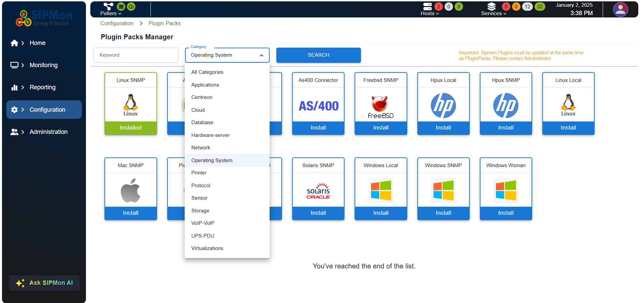Select Network from the category list

pos(200,148)
